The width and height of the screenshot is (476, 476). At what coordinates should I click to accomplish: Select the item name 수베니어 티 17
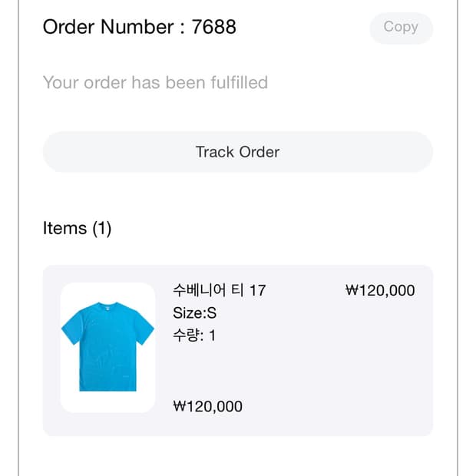(219, 290)
